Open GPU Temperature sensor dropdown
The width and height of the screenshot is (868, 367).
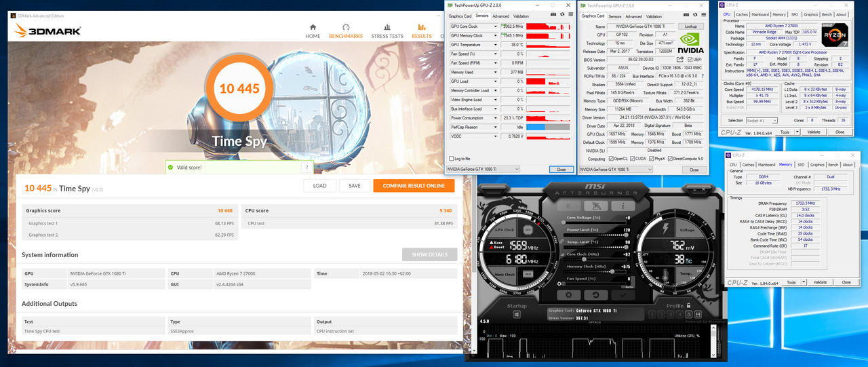coord(496,45)
